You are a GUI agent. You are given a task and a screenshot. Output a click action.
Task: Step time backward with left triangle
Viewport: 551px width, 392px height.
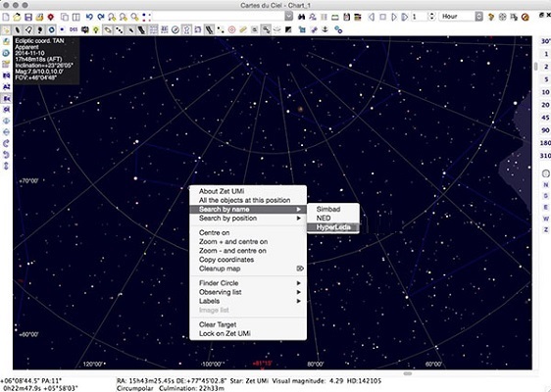coord(372,17)
